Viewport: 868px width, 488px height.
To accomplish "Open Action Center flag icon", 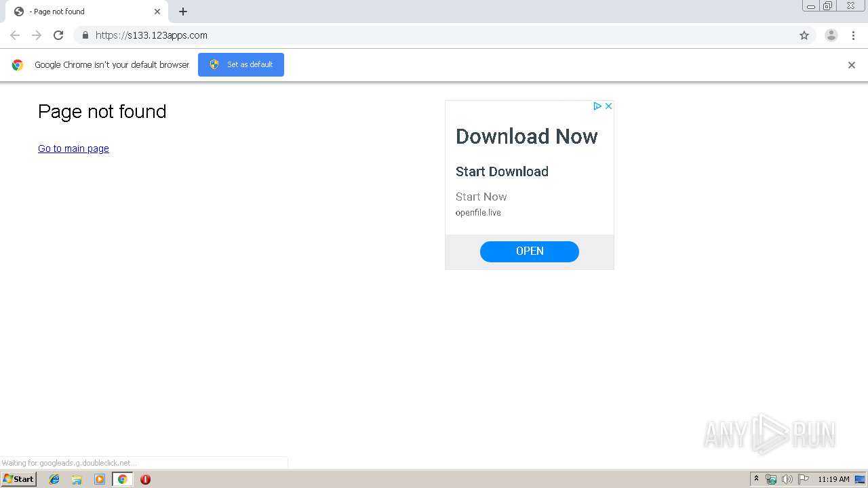I will (804, 479).
